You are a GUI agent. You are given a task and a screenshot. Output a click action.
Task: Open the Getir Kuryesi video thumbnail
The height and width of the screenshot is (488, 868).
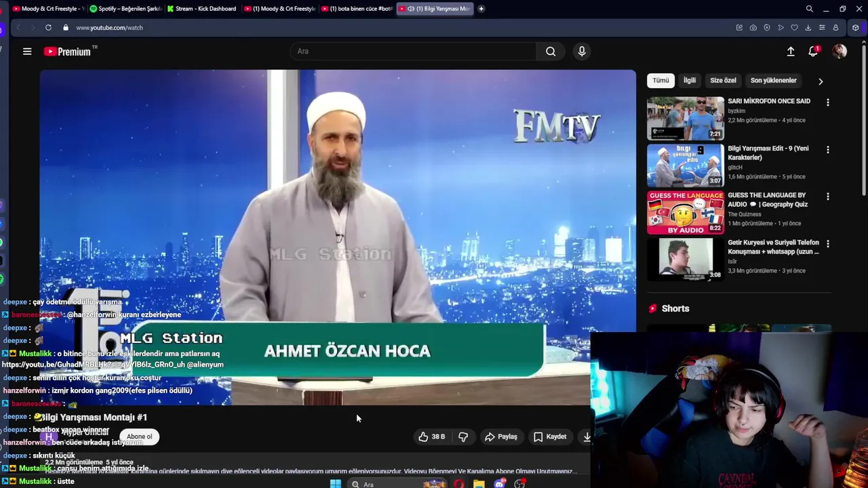pyautogui.click(x=686, y=260)
